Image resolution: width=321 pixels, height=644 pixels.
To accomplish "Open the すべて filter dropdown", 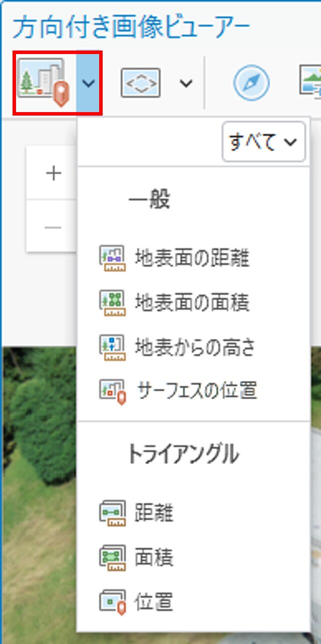I will pos(263,142).
